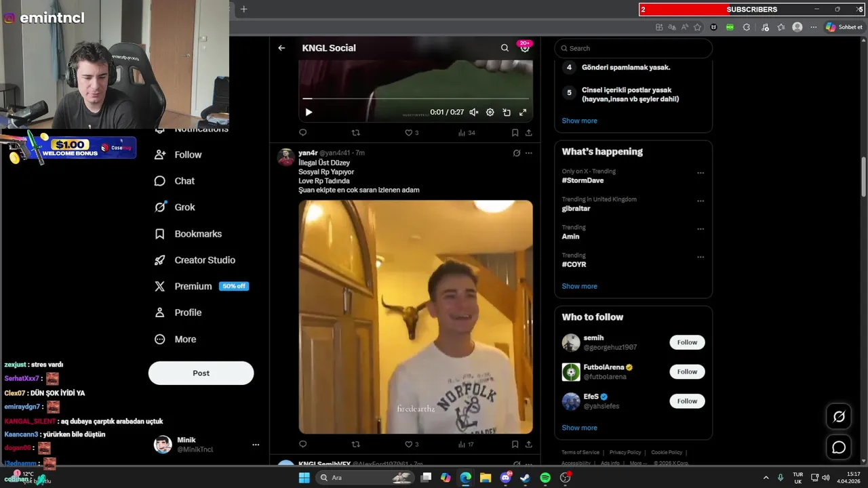Switch the video to fullscreen
The image size is (868, 488).
point(523,113)
